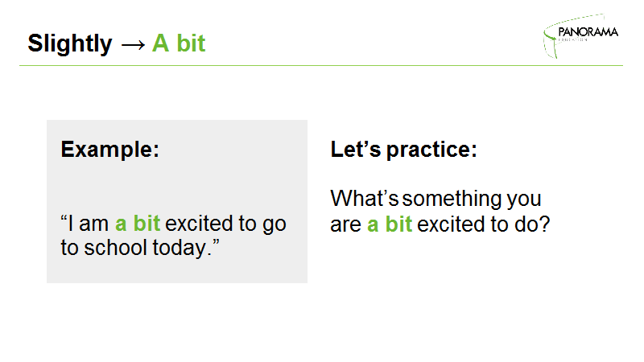Click the "Let's practice:" heading

click(404, 150)
